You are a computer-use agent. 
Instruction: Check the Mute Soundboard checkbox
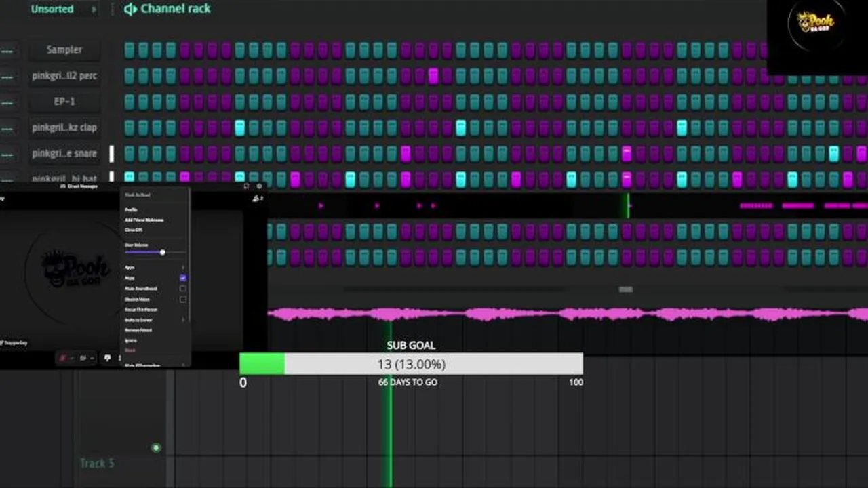coord(182,289)
